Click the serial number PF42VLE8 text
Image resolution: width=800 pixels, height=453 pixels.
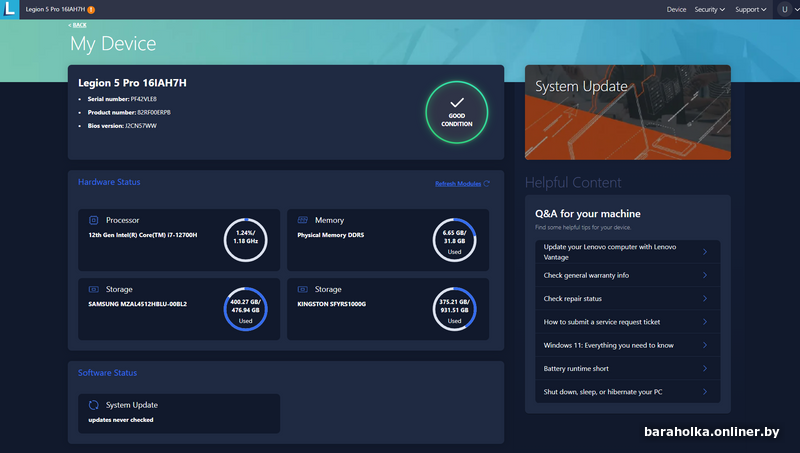143,99
